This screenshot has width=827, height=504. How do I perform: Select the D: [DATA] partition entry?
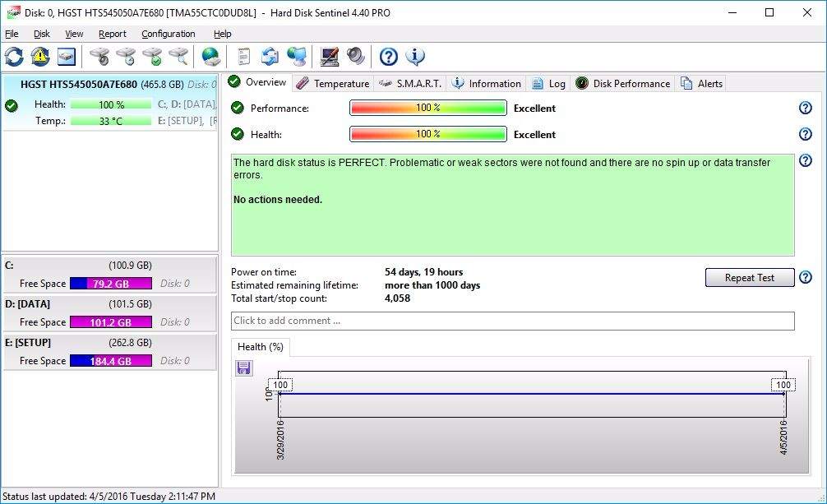click(109, 313)
